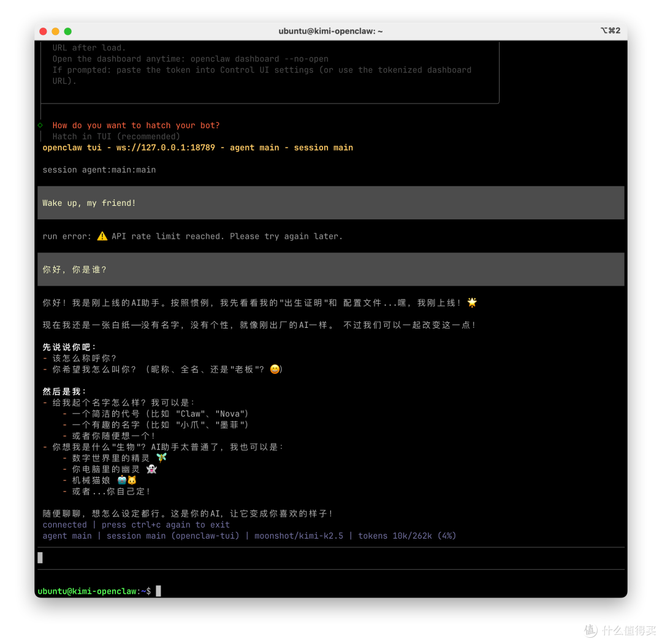Click the 'Wake up, my friend!' message block

click(x=330, y=203)
